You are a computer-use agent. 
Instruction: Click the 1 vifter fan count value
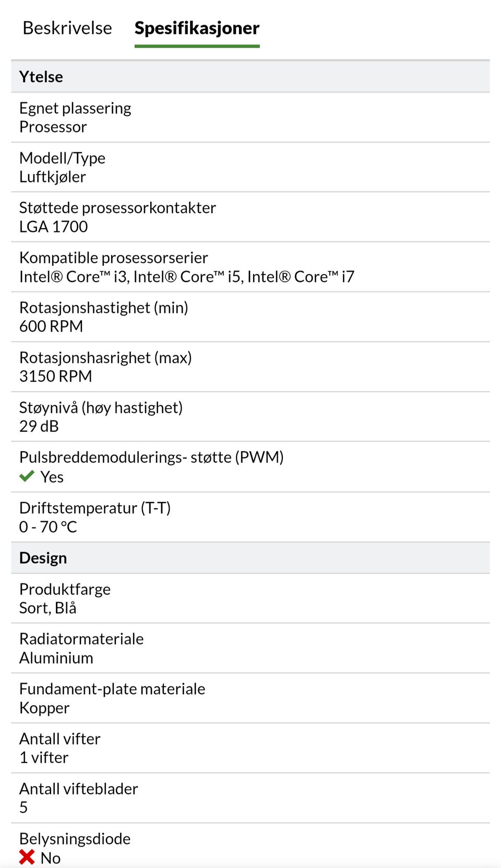click(x=44, y=758)
